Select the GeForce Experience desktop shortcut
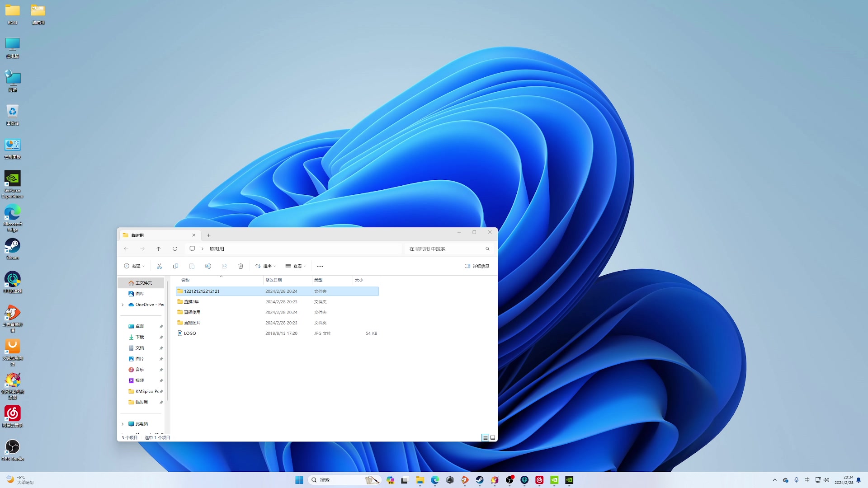This screenshot has width=868, height=488. point(12,184)
